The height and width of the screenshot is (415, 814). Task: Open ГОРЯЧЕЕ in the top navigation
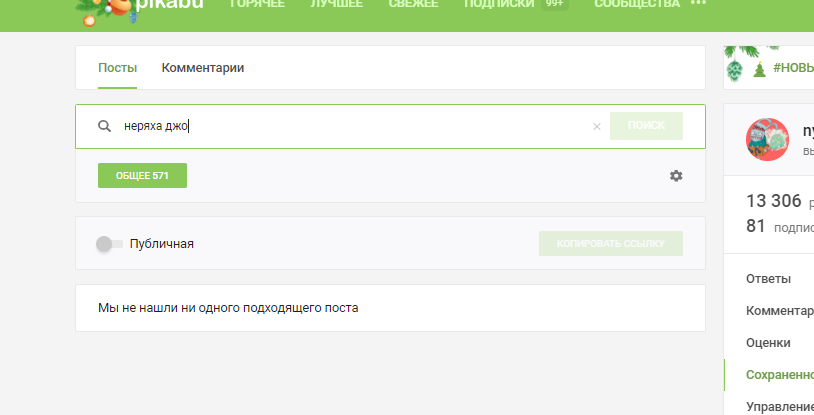click(x=257, y=4)
